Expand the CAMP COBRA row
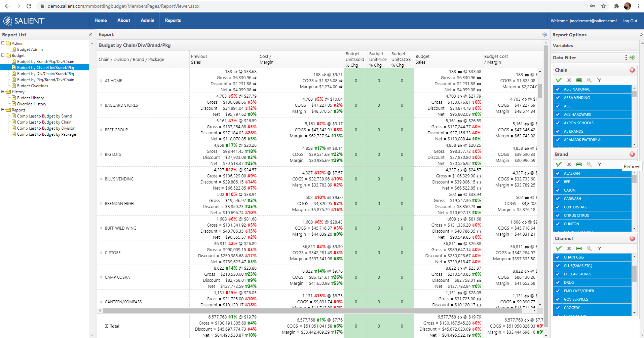Image resolution: width=644 pixels, height=338 pixels. (x=101, y=277)
